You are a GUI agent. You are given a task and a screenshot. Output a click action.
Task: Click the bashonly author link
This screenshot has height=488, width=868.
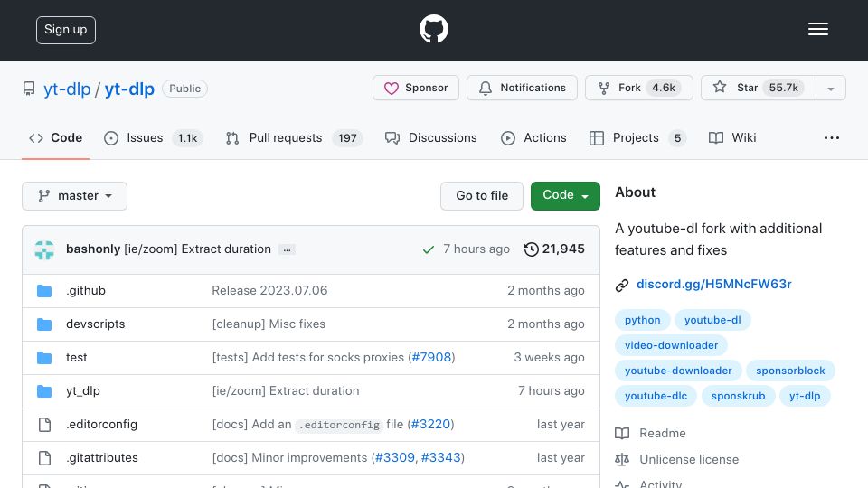pyautogui.click(x=93, y=249)
